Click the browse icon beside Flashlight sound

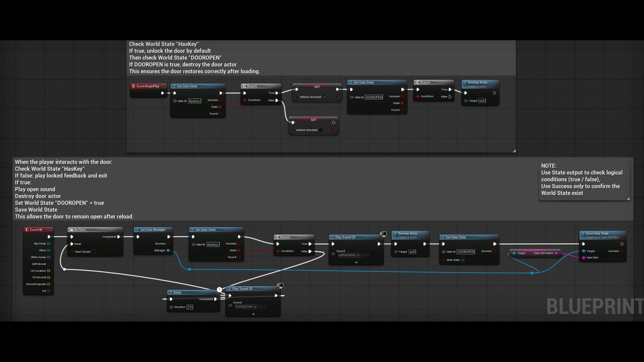[x=265, y=307]
